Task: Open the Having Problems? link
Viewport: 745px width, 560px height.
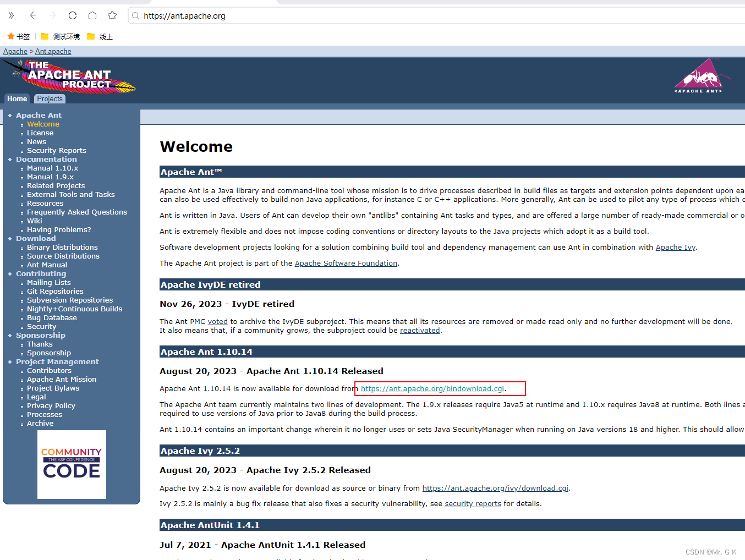Action: point(59,230)
